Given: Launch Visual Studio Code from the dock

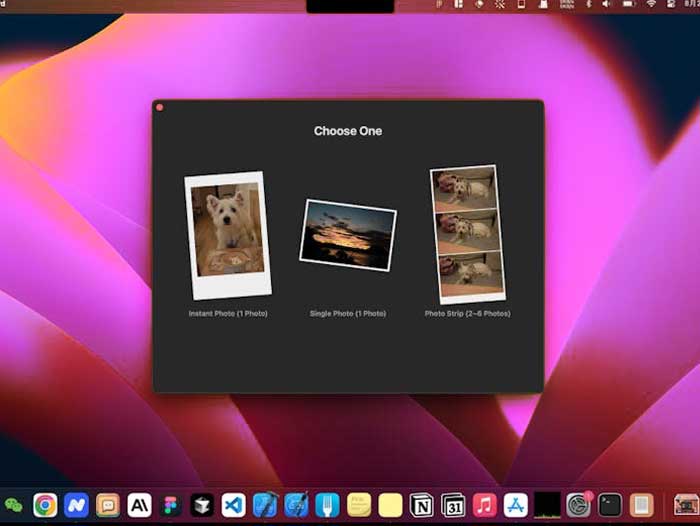Looking at the screenshot, I should point(233,505).
